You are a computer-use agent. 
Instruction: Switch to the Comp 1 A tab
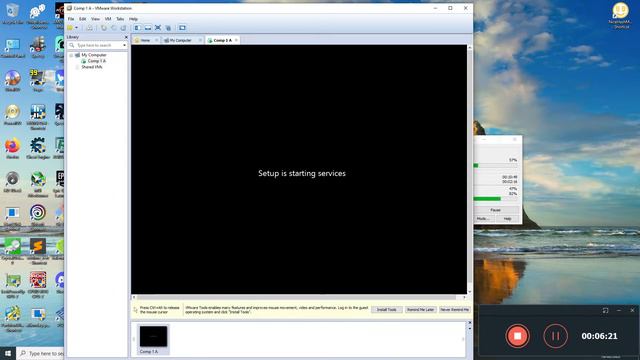222,40
